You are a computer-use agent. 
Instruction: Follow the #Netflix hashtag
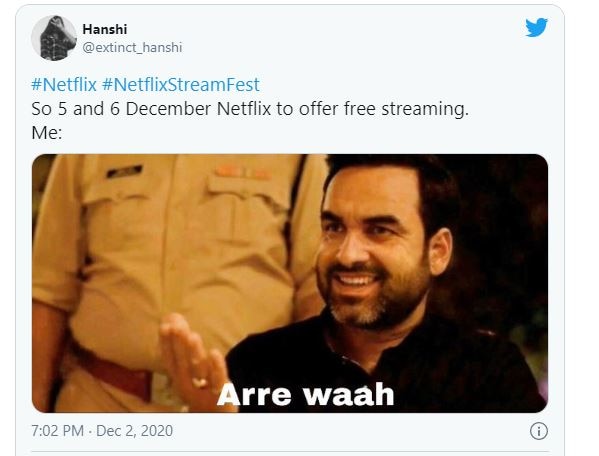[x=64, y=84]
